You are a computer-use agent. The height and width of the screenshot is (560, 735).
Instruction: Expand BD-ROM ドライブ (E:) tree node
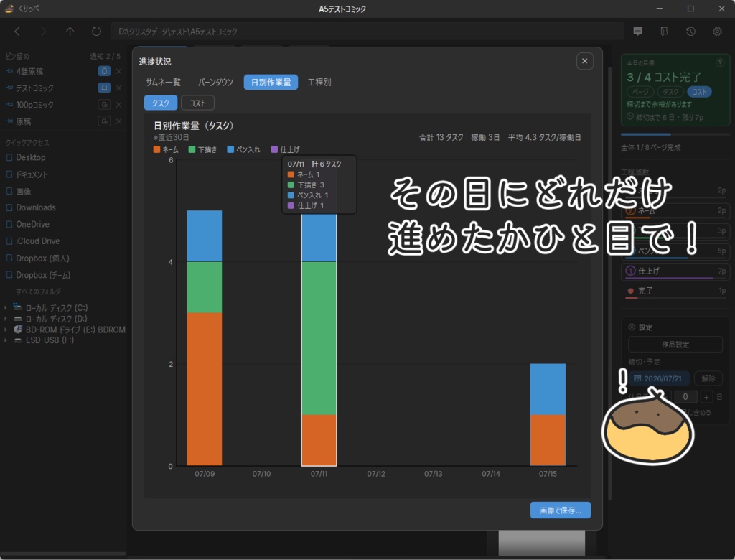point(5,330)
